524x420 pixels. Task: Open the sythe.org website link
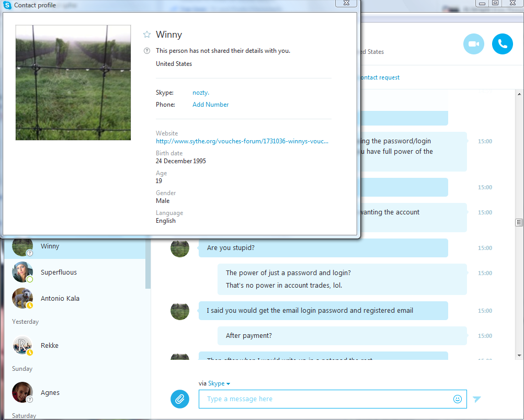pyautogui.click(x=242, y=141)
